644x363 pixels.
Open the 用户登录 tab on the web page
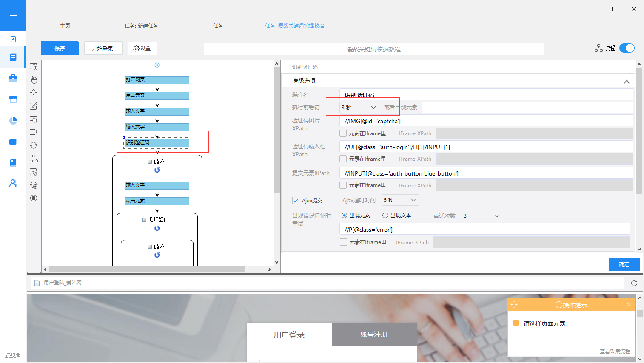coord(289,335)
